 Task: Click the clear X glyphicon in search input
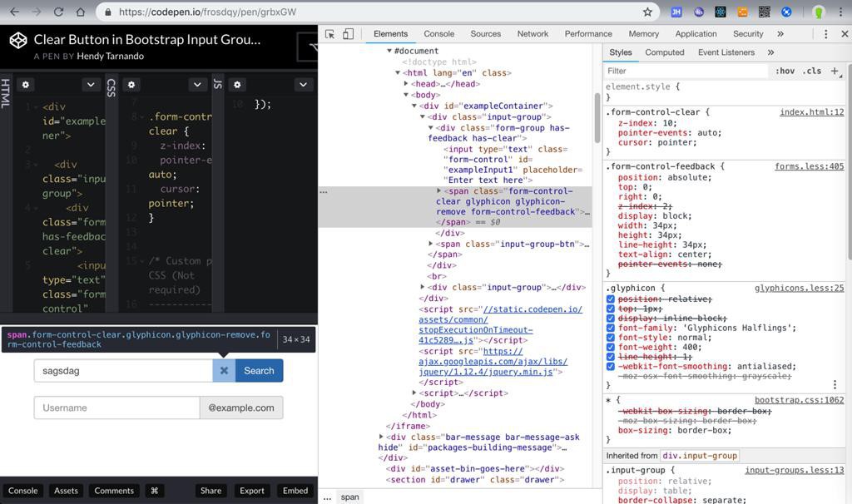[224, 370]
